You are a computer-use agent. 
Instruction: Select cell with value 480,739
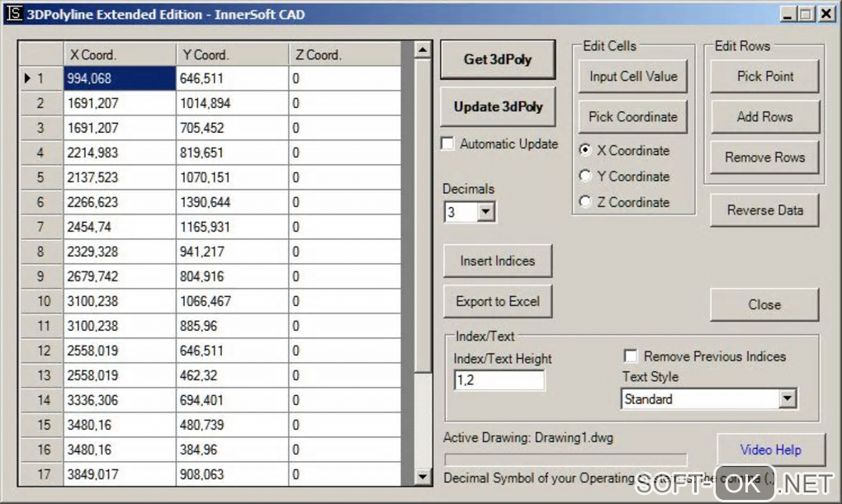[x=233, y=425]
